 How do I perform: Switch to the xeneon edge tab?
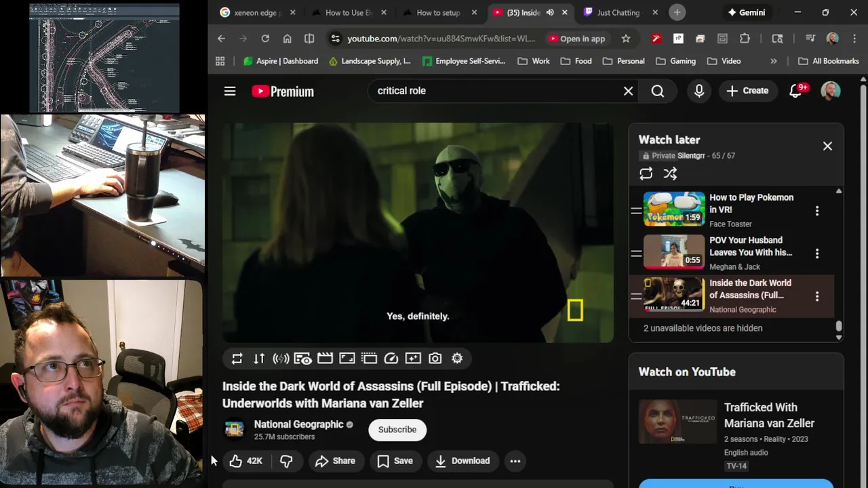point(258,12)
